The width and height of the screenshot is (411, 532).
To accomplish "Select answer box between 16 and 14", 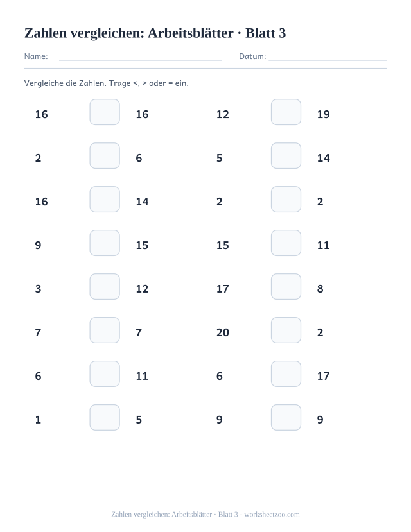I will coord(105,199).
